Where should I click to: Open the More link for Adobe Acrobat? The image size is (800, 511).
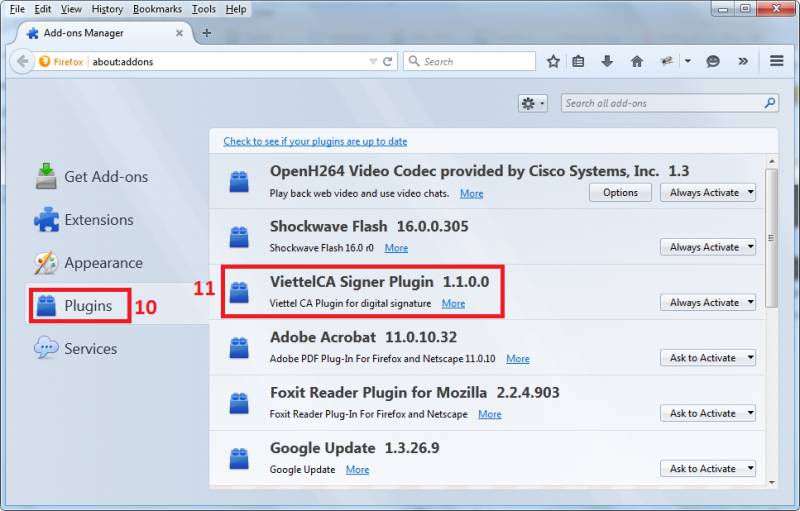tap(518, 359)
